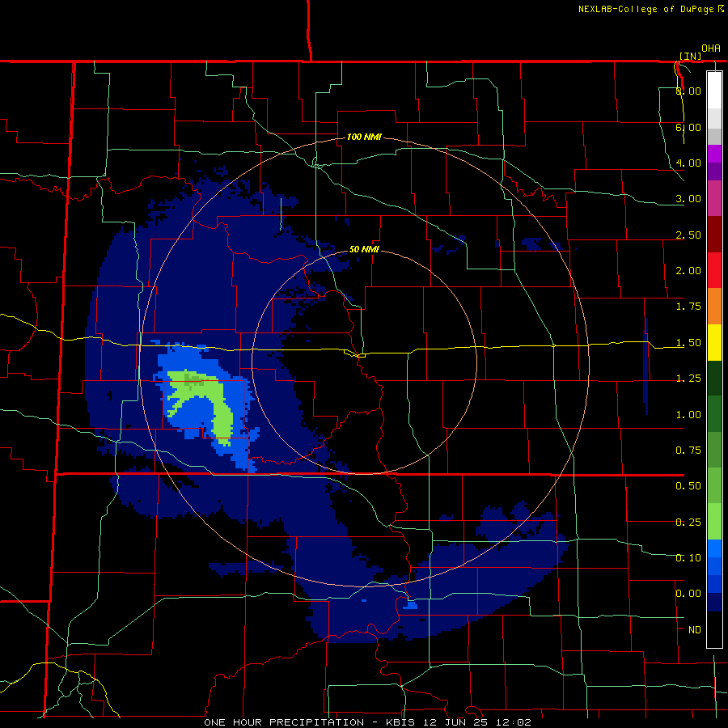Click the [IN] units label
This screenshot has height=728, width=728.
coord(691,56)
